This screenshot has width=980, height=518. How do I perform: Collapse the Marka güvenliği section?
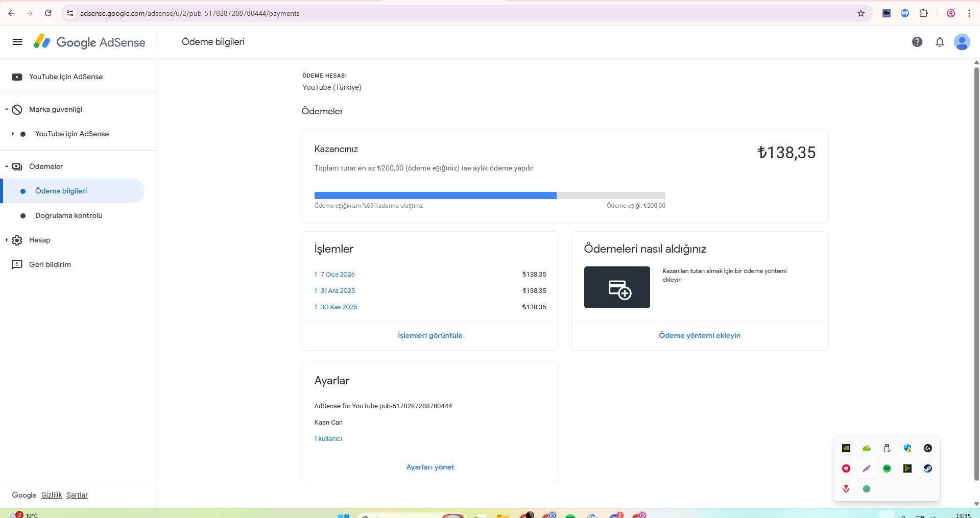(x=7, y=109)
